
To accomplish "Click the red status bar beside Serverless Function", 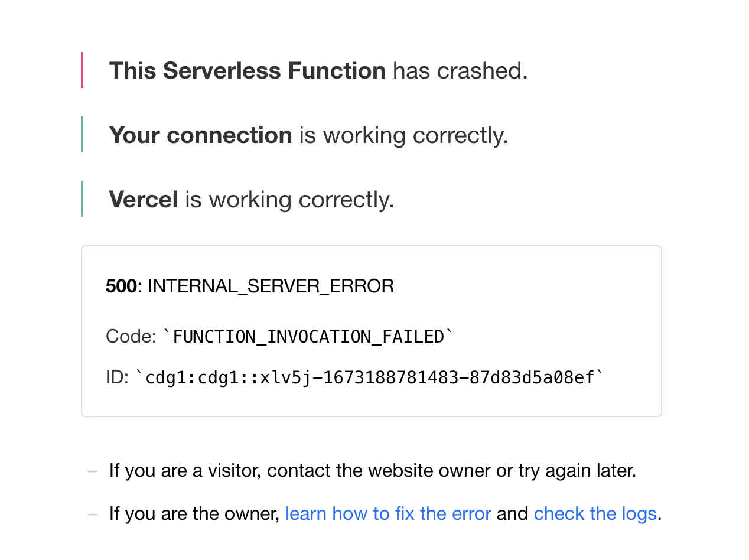I will [82, 70].
